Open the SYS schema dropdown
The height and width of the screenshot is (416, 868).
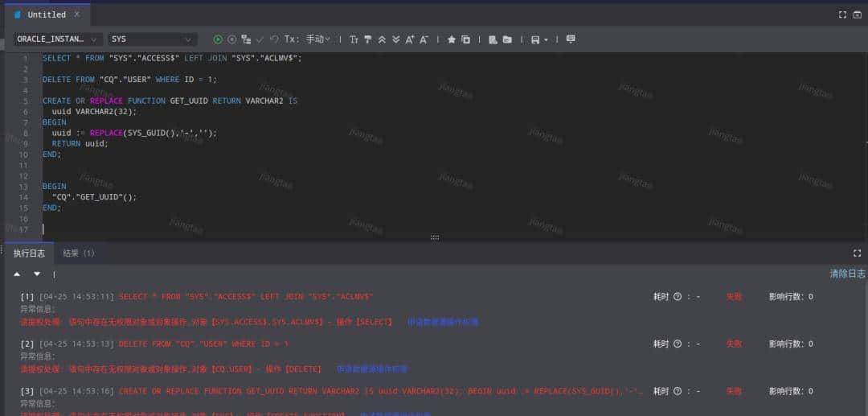coord(152,39)
